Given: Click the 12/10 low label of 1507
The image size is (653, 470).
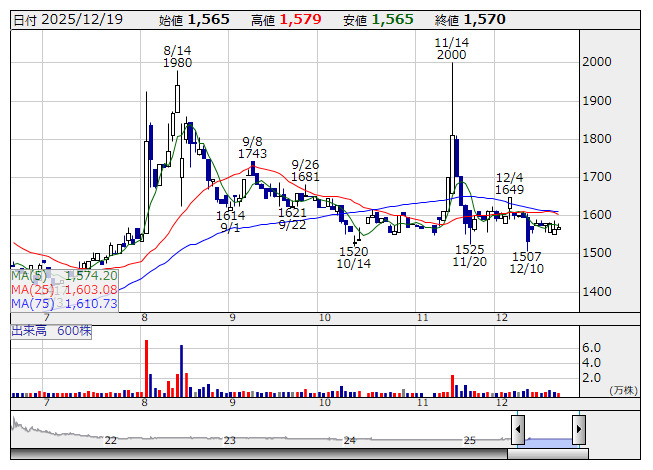Looking at the screenshot, I should [527, 263].
